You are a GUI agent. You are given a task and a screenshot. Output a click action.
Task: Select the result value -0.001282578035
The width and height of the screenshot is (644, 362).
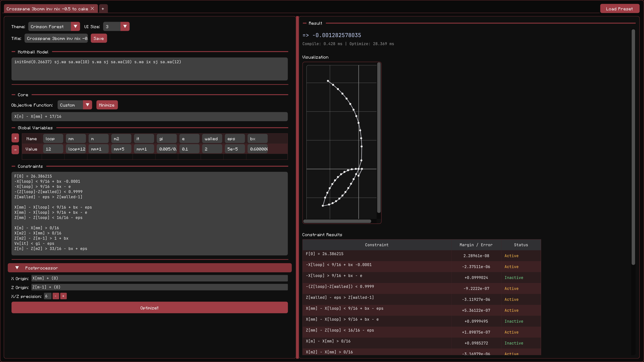coord(337,35)
